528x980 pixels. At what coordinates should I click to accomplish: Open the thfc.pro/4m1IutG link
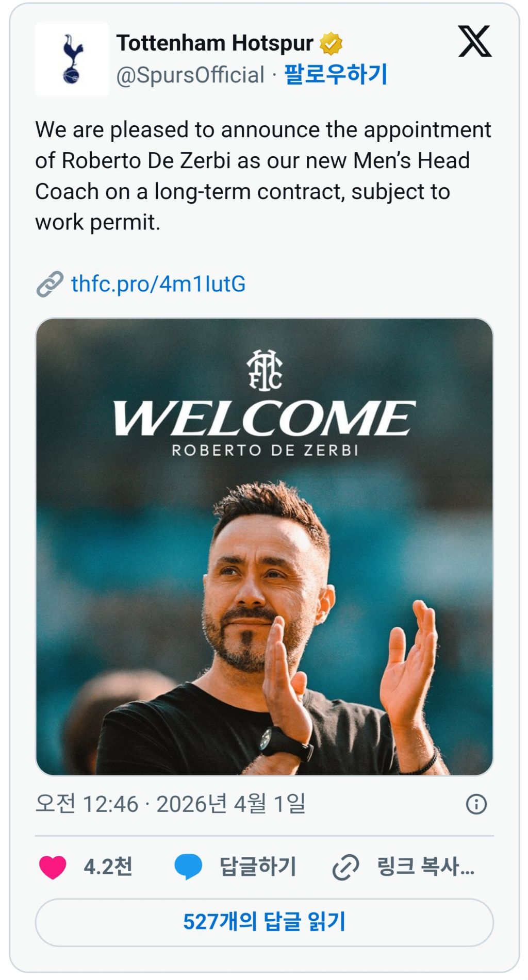click(158, 284)
